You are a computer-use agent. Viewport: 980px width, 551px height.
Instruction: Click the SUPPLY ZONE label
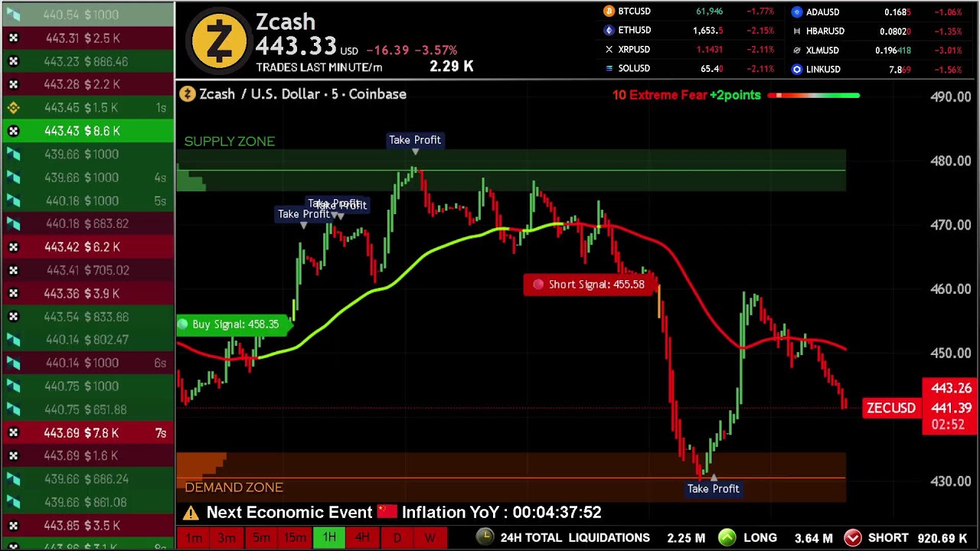[x=230, y=141]
